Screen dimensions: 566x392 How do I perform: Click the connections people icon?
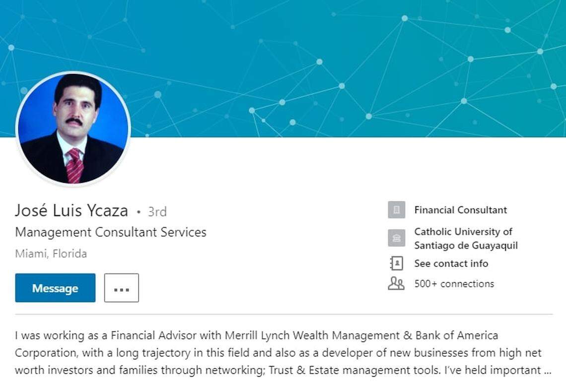tap(396, 283)
